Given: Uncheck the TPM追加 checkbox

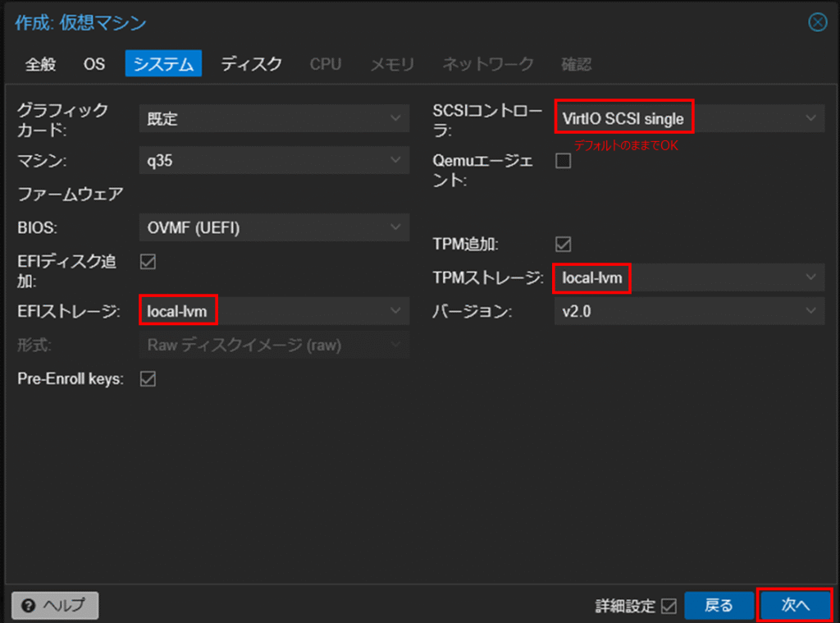Looking at the screenshot, I should coord(564,244).
